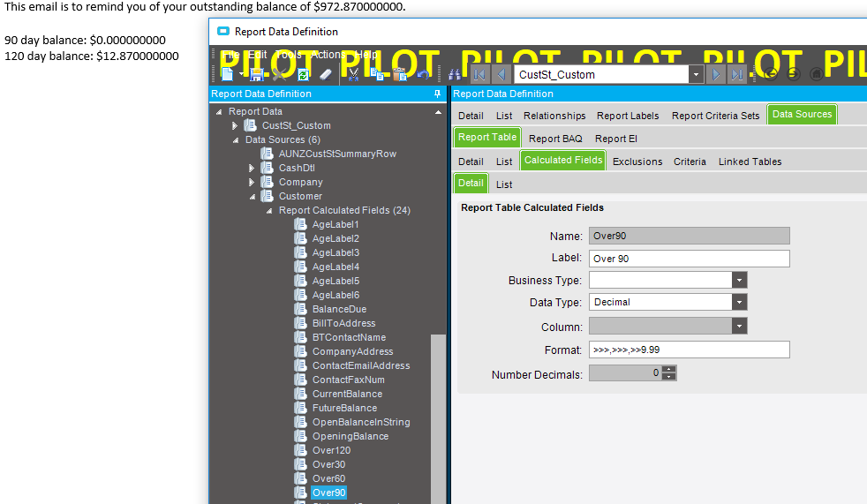Screen dimensions: 867x504
Task: Expand the CustSt_Custom tree node
Action: tap(235, 126)
